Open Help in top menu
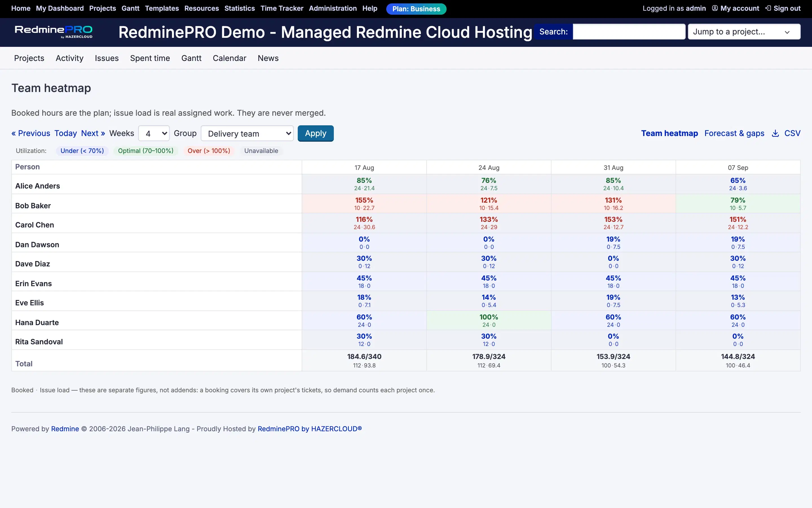 (x=370, y=8)
